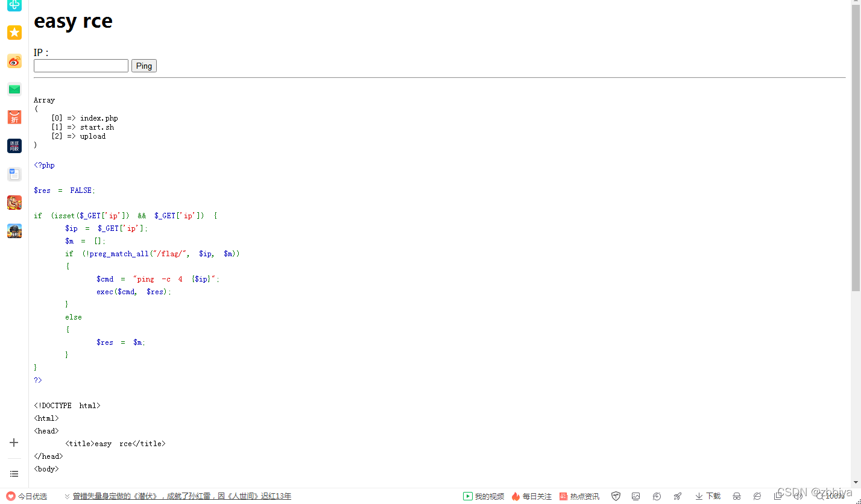The width and height of the screenshot is (861, 504).
Task: Focus the IP address input field
Action: 81,66
